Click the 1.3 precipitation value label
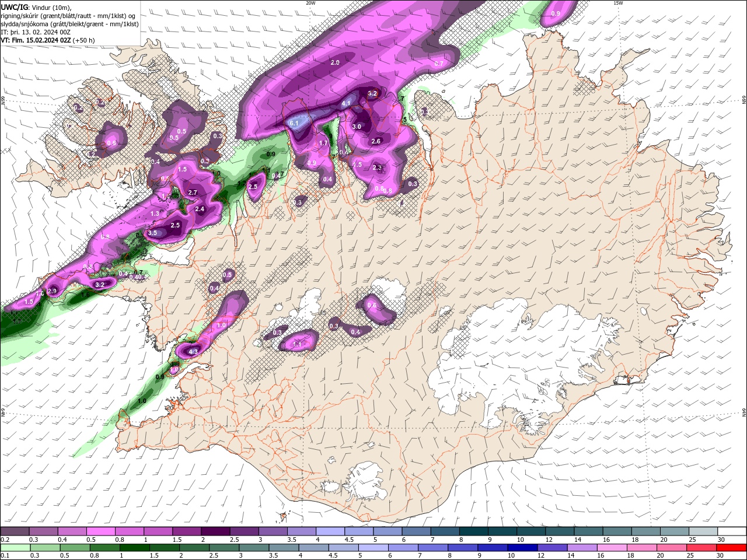The width and height of the screenshot is (747, 560). (155, 214)
